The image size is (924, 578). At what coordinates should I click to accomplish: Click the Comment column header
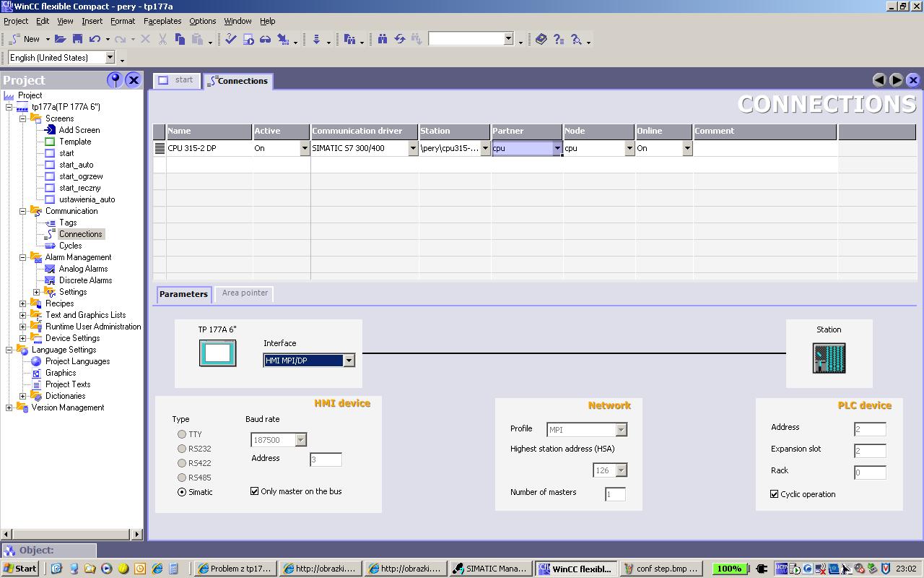point(765,131)
